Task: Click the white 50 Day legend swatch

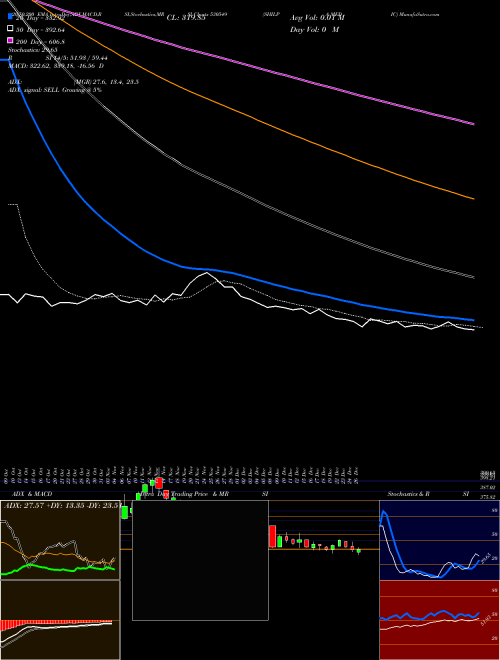Action: tap(10, 29)
